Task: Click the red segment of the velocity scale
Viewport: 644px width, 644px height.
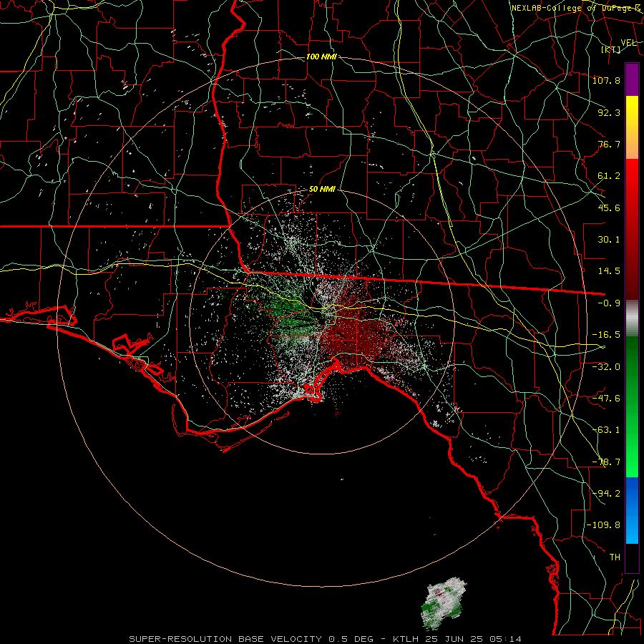Action: click(x=632, y=229)
